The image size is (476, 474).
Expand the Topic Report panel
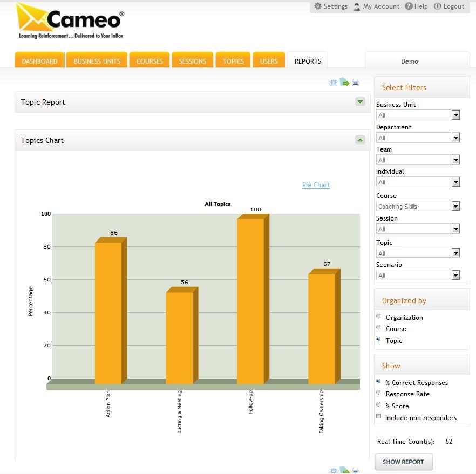[360, 102]
